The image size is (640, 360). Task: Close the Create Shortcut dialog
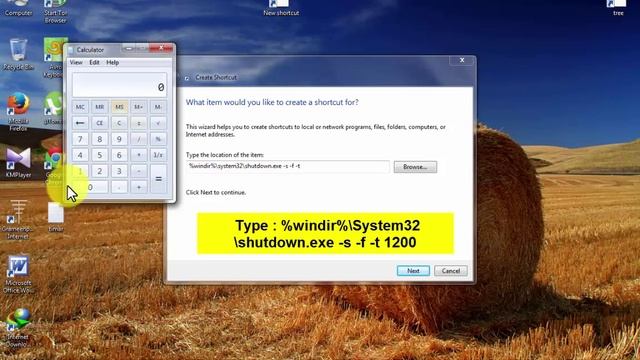coord(462,60)
